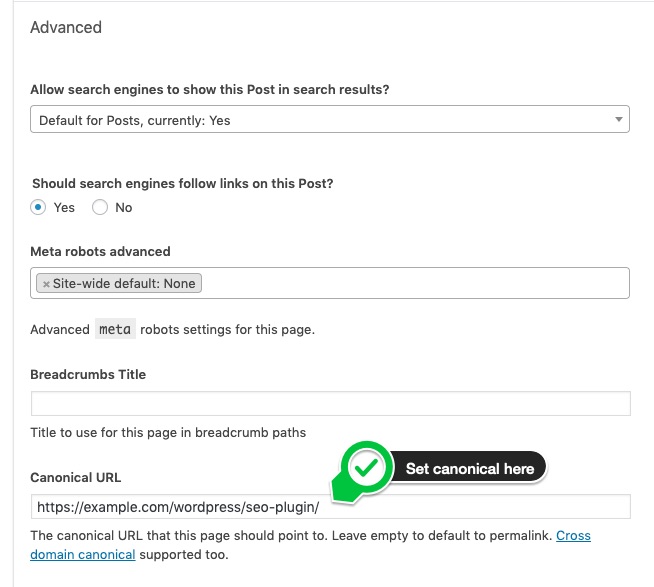Open the Meta robots advanced multi-select box
The image size is (654, 587).
(330, 283)
